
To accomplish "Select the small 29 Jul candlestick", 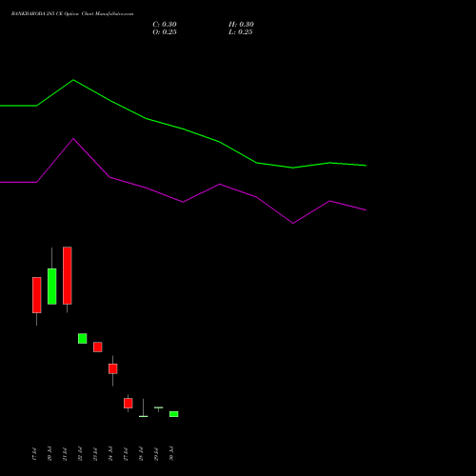I will click(x=159, y=407).
